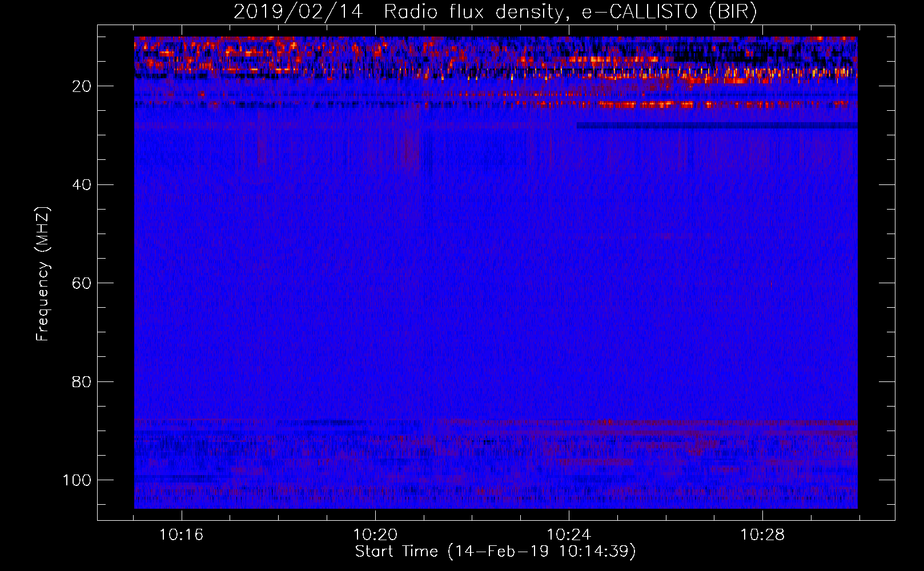Click the 100 MHz frequency tick label
This screenshot has width=924, height=571.
click(x=77, y=480)
